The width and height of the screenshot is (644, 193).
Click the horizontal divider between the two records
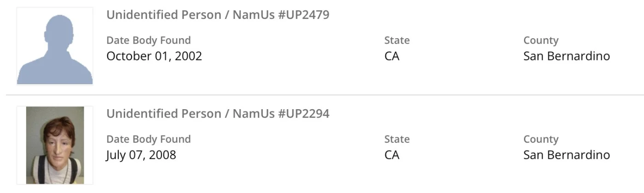coord(322,95)
